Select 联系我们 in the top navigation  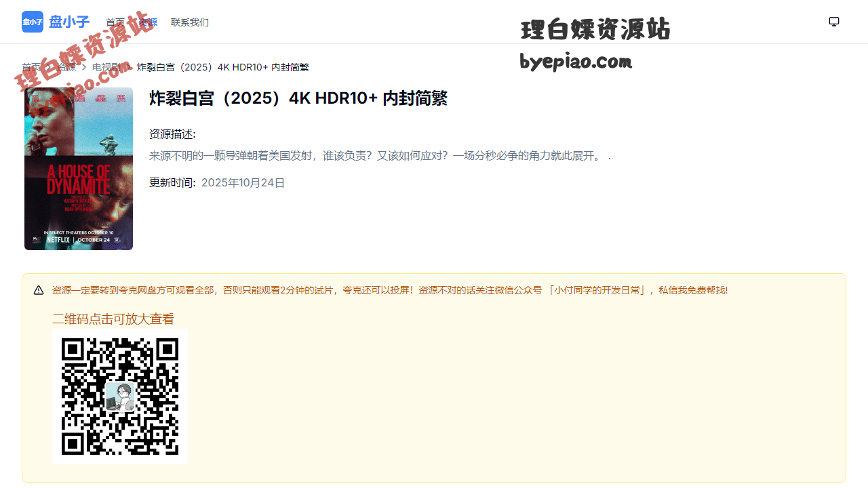190,22
